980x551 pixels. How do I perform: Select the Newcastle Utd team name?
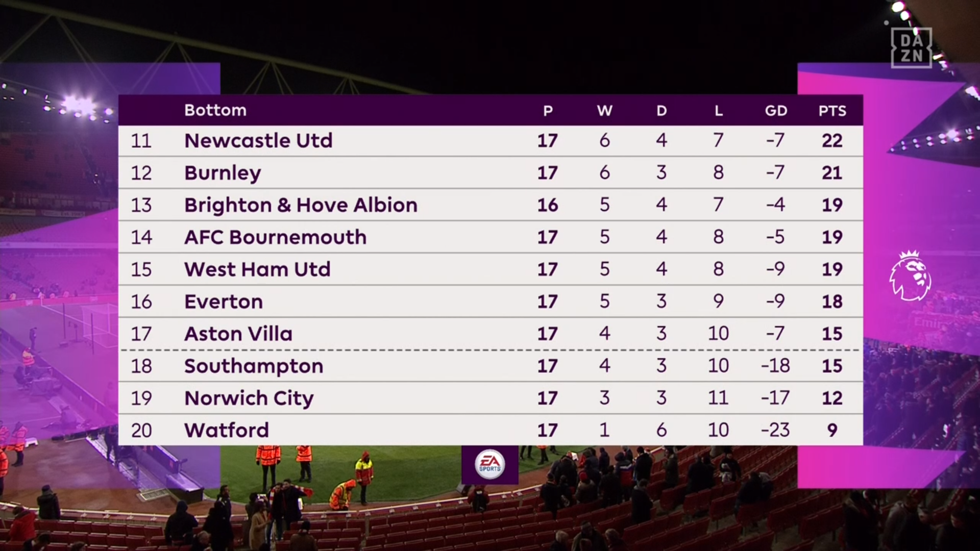tap(258, 140)
